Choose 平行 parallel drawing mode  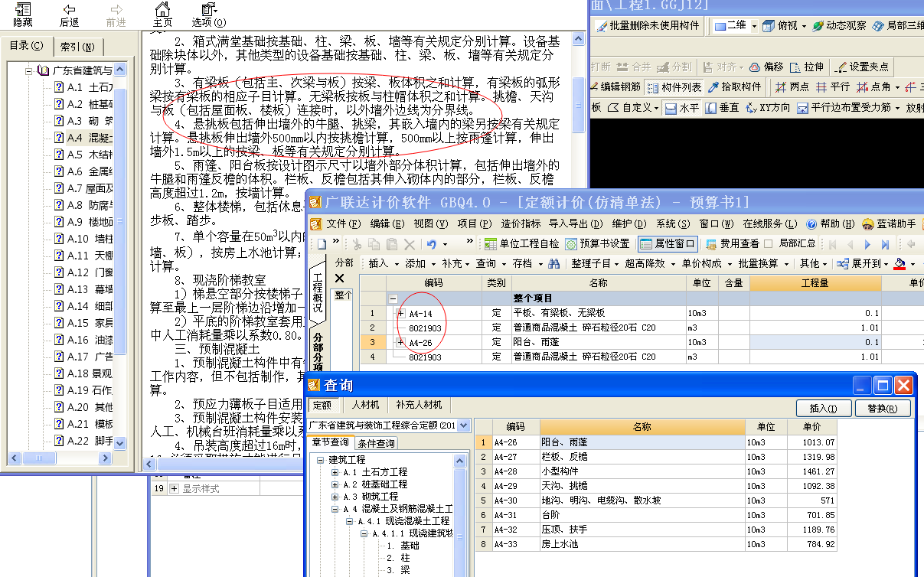833,87
